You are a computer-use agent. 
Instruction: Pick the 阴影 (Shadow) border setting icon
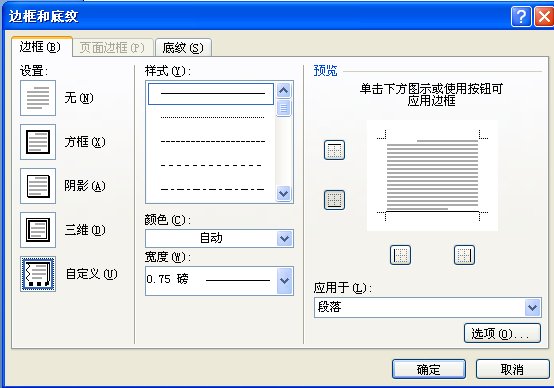tap(38, 186)
